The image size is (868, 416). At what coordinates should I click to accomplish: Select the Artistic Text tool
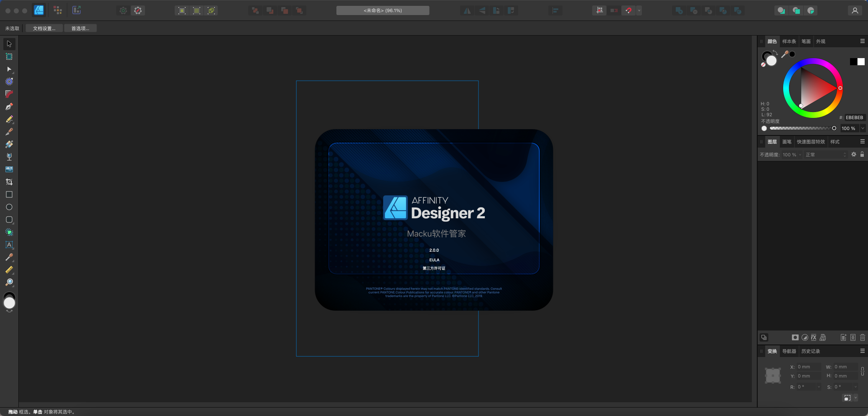9,245
